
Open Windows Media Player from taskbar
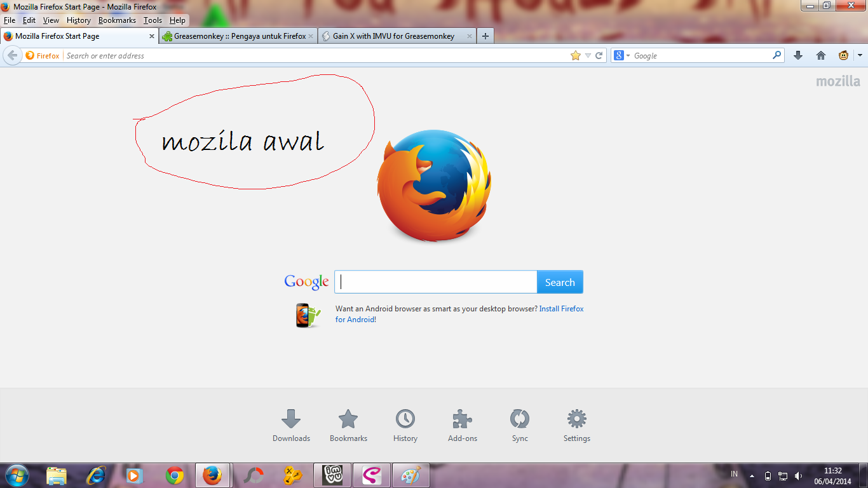(135, 475)
